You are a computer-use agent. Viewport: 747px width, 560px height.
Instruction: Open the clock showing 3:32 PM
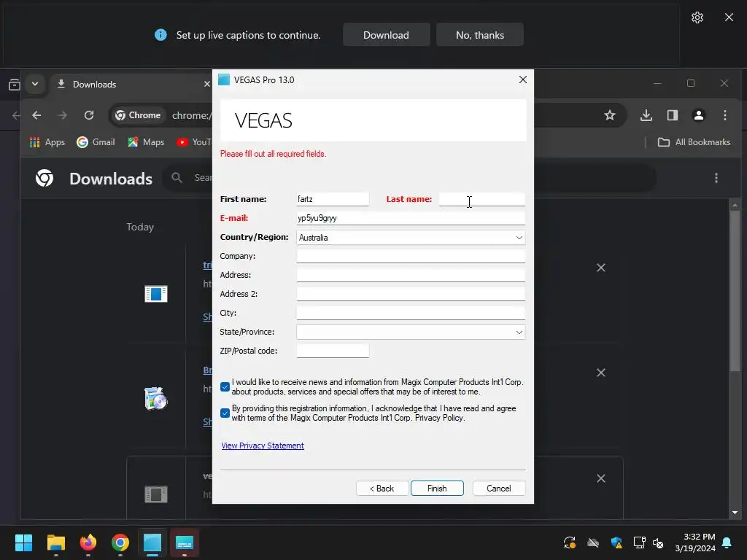(x=695, y=542)
